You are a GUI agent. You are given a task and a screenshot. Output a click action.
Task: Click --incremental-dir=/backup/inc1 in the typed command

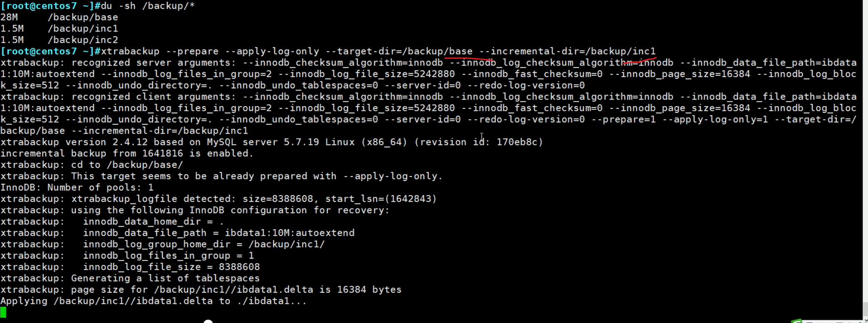(567, 51)
